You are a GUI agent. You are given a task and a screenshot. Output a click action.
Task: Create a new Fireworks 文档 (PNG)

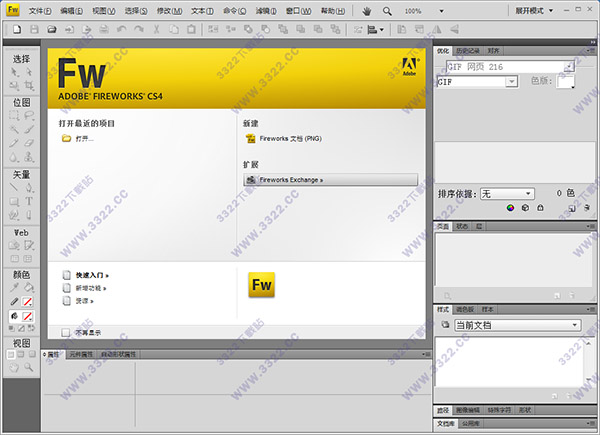(x=290, y=138)
